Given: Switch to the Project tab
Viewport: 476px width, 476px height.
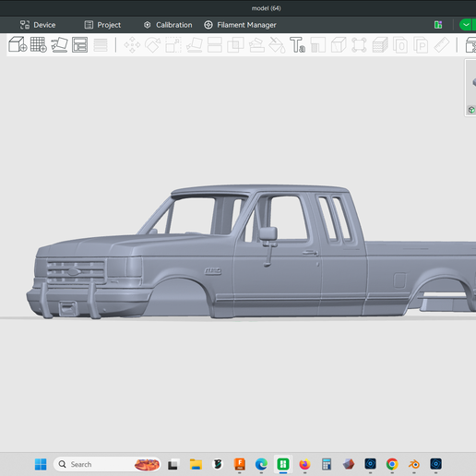Looking at the screenshot, I should click(x=102, y=25).
